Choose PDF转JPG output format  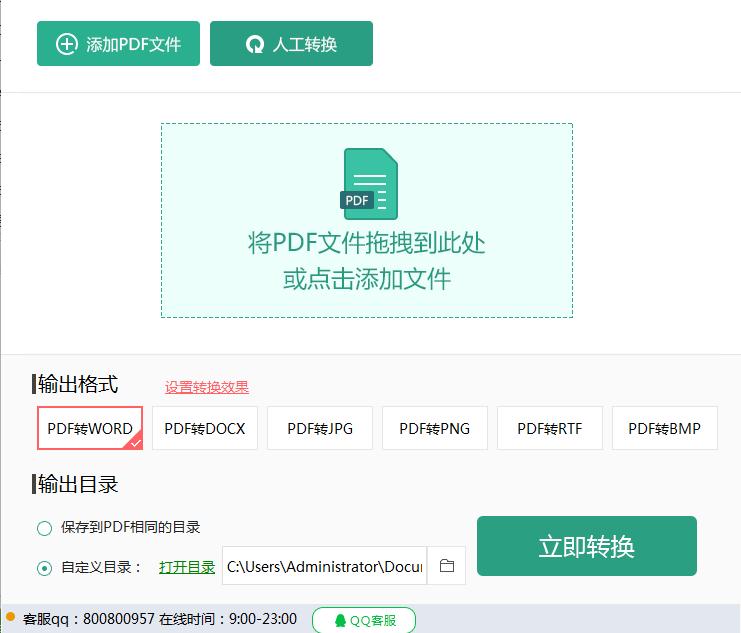320,428
